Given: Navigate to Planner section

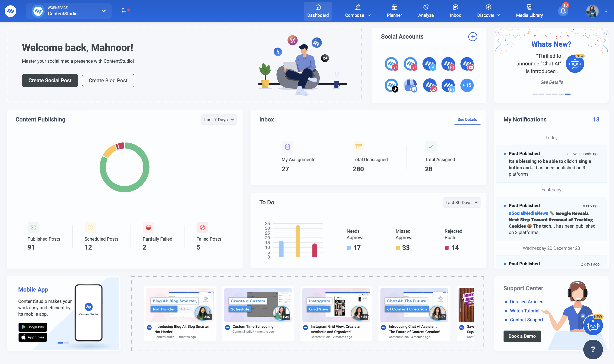Looking at the screenshot, I should [x=394, y=11].
